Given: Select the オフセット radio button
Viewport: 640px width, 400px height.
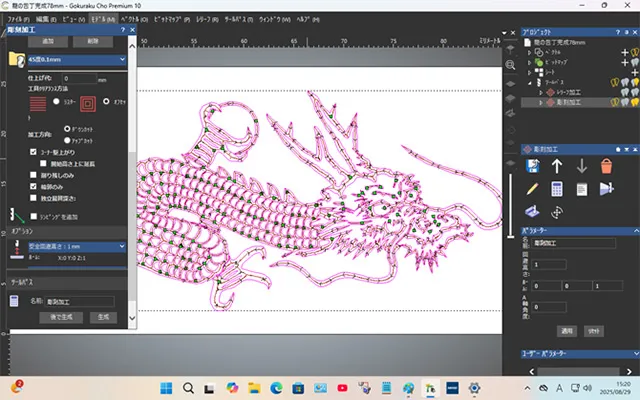Looking at the screenshot, I should click(x=107, y=101).
